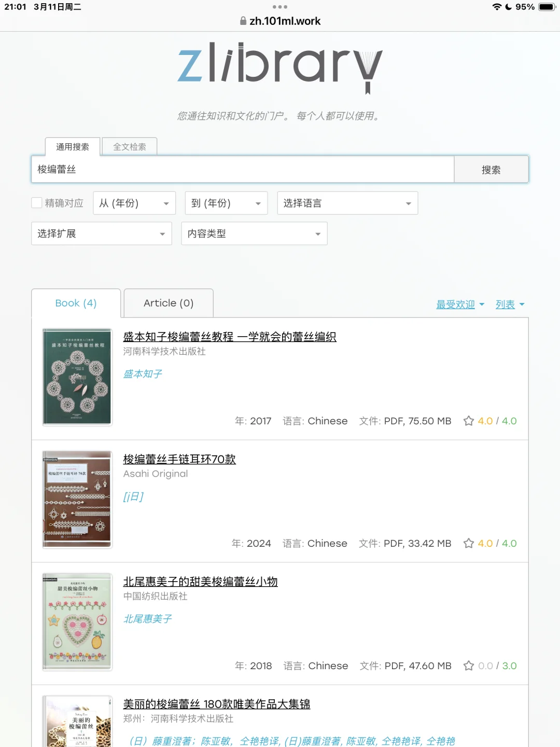Click the cover of 甜美梭编蕾丝小物
560x747 pixels.
[x=77, y=622]
